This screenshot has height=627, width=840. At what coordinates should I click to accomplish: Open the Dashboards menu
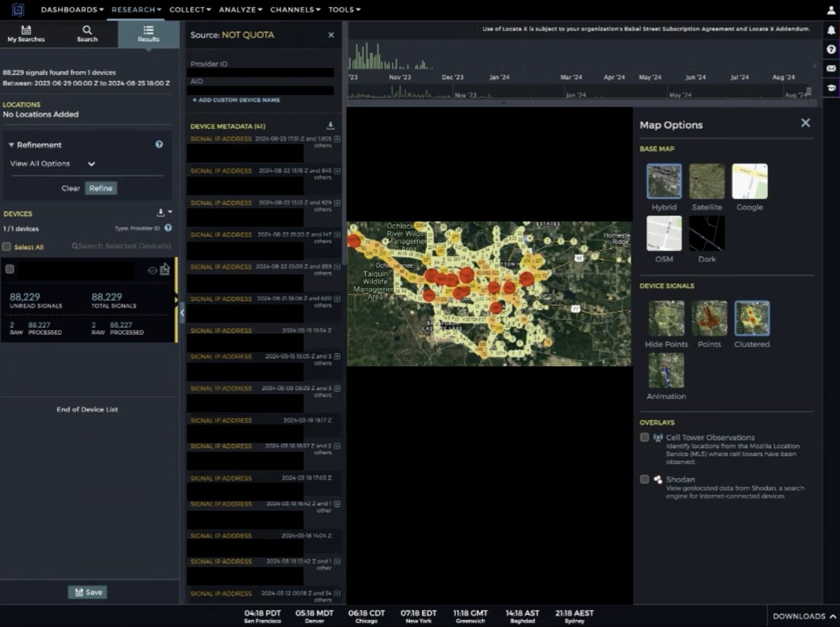[x=72, y=9]
